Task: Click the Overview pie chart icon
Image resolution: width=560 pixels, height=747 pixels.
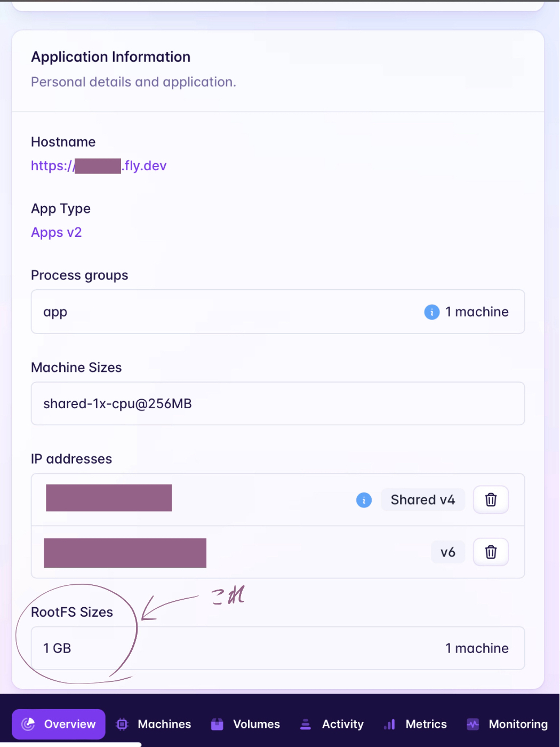Action: pyautogui.click(x=28, y=724)
